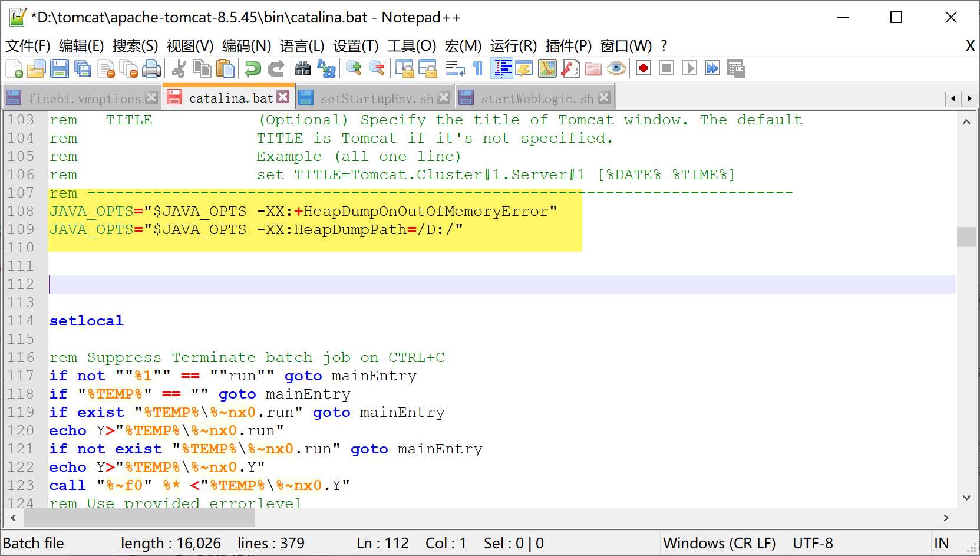Click the vertical scrollbar thumb
This screenshot has width=980, height=556.
[x=966, y=237]
